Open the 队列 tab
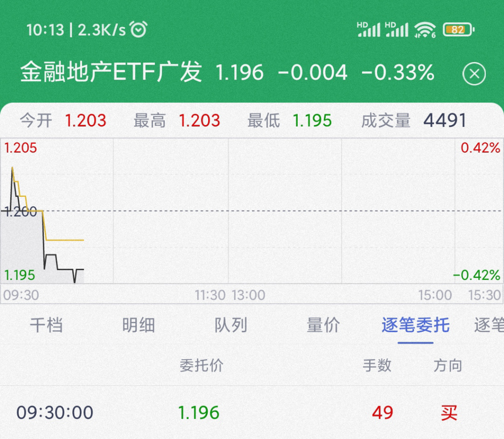Image resolution: width=504 pixels, height=439 pixels. tap(231, 325)
